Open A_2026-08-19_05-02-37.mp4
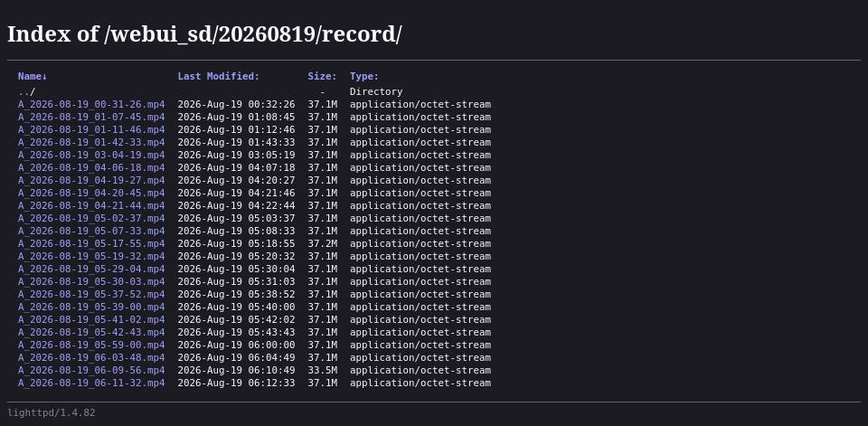Viewport: 868px width, 426px height. pyautogui.click(x=91, y=218)
